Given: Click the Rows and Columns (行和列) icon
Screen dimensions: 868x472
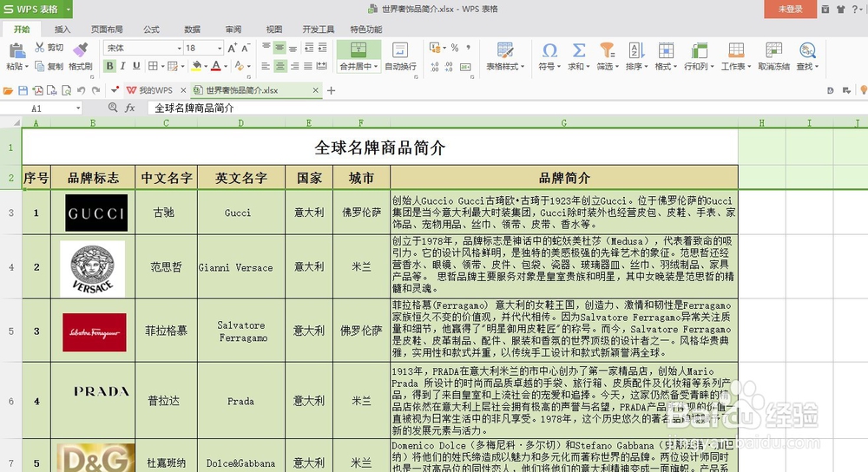Looking at the screenshot, I should pos(699,50).
